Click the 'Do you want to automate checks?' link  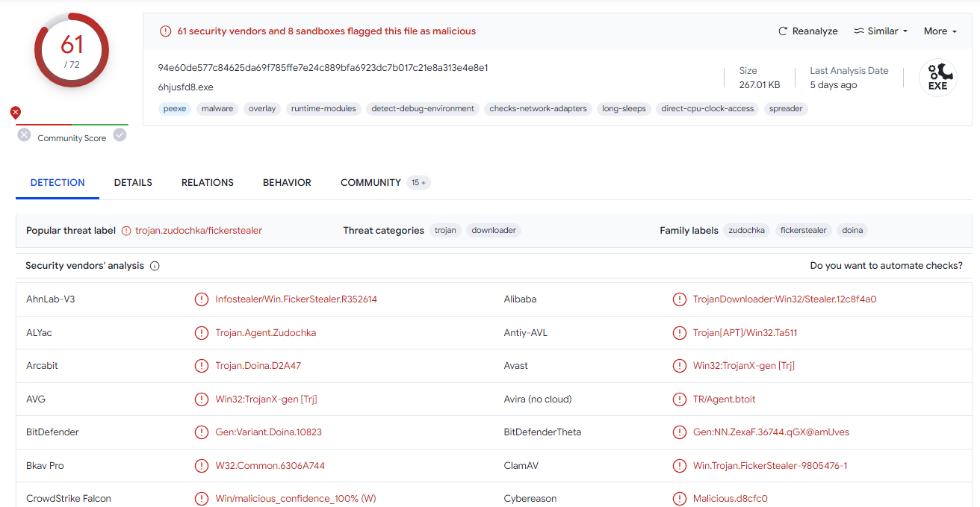886,266
